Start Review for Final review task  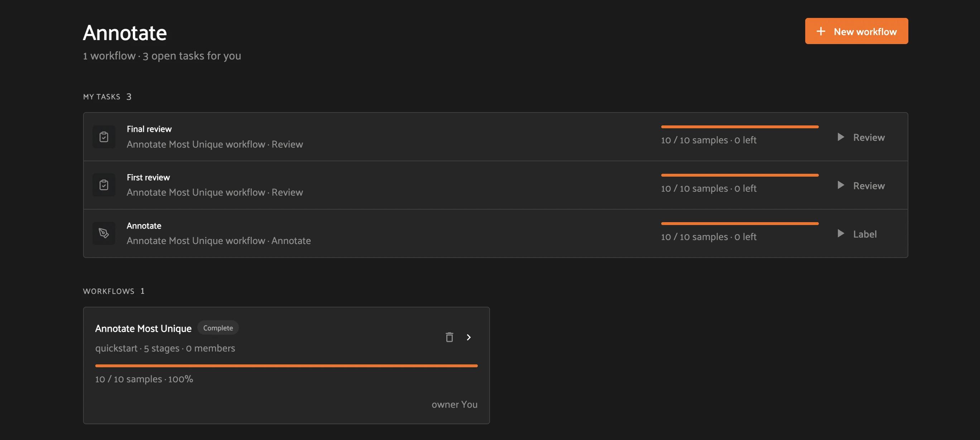pos(861,137)
